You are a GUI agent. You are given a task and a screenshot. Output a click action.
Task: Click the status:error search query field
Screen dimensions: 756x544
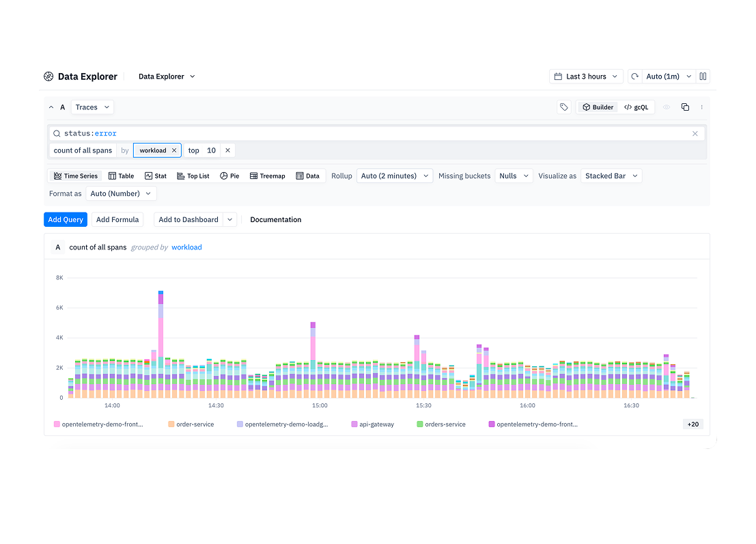pyautogui.click(x=377, y=134)
